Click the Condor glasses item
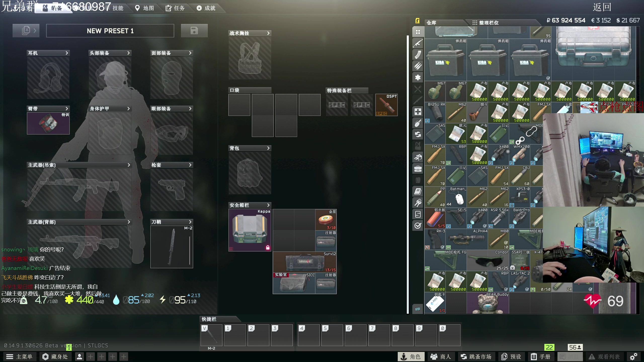The width and height of the screenshot is (644, 362). point(488,260)
